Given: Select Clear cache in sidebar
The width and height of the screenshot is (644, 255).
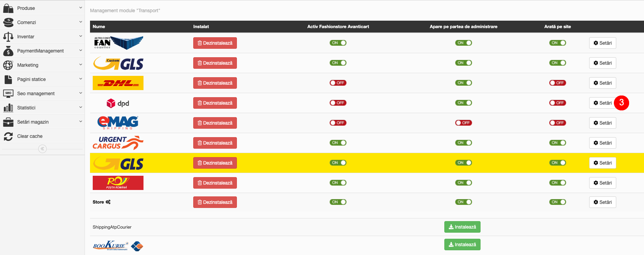Looking at the screenshot, I should (x=42, y=136).
